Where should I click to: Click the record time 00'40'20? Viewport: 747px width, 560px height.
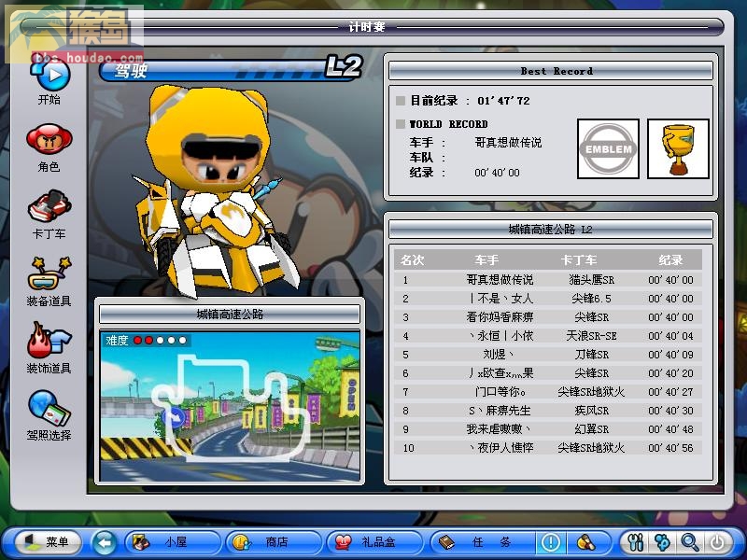click(x=670, y=373)
